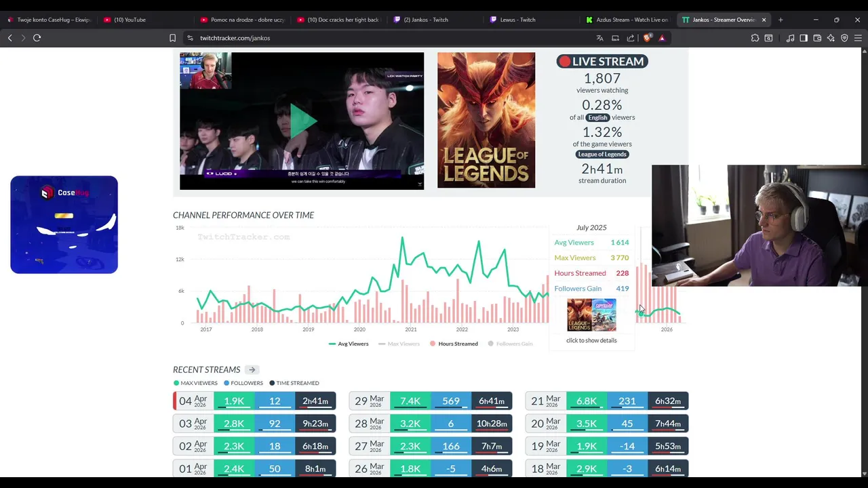Click the arrow next to Recent Streams
Viewport: 868px width, 488px height.
click(252, 370)
